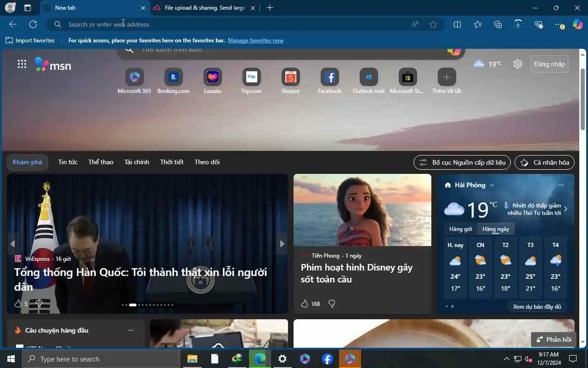Image resolution: width=588 pixels, height=368 pixels.
Task: Open the tab actions menu icon
Action: click(28, 8)
